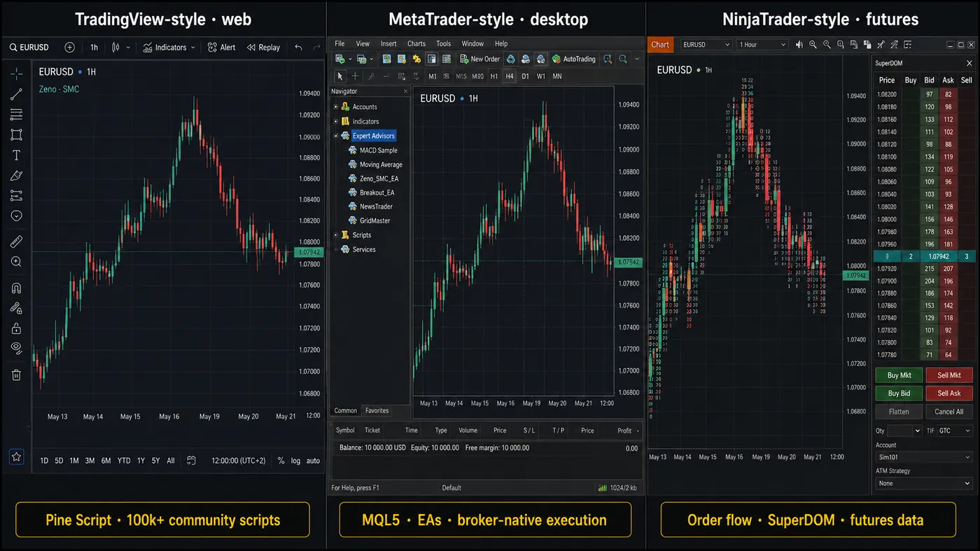The image size is (980, 551).
Task: Open the Help menu in MetaTrader
Action: coord(501,43)
